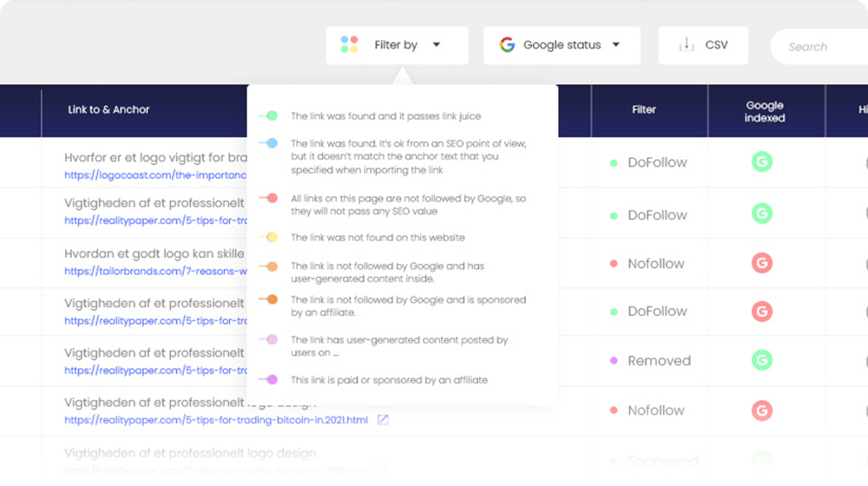Select the purple paid or sponsored filter option

point(389,380)
